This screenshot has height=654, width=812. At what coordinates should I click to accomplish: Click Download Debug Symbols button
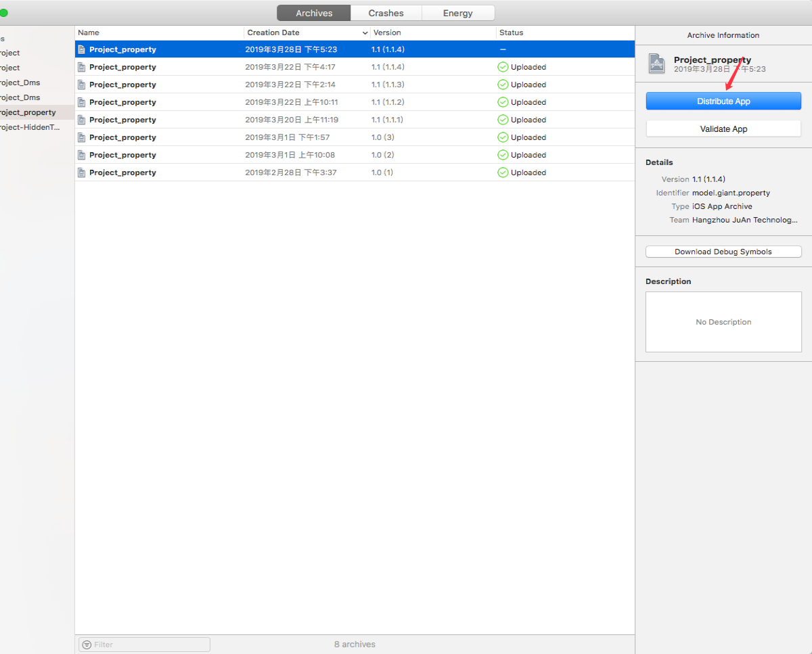pos(723,252)
